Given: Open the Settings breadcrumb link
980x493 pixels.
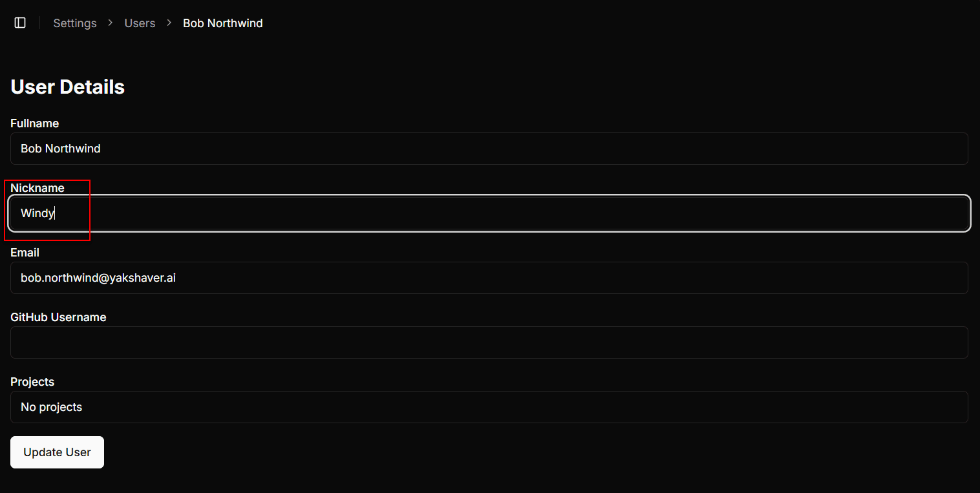Looking at the screenshot, I should 75,23.
